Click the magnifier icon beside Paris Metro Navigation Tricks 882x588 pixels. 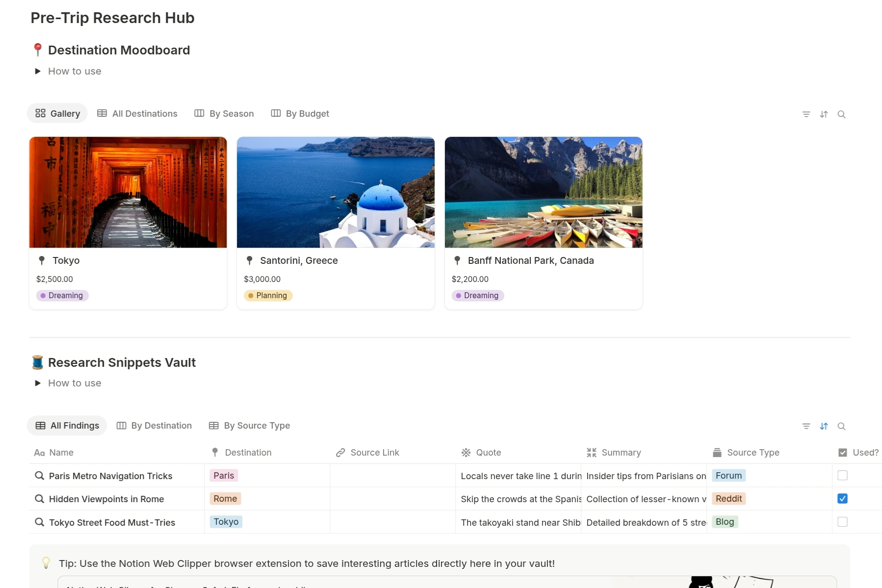(39, 476)
